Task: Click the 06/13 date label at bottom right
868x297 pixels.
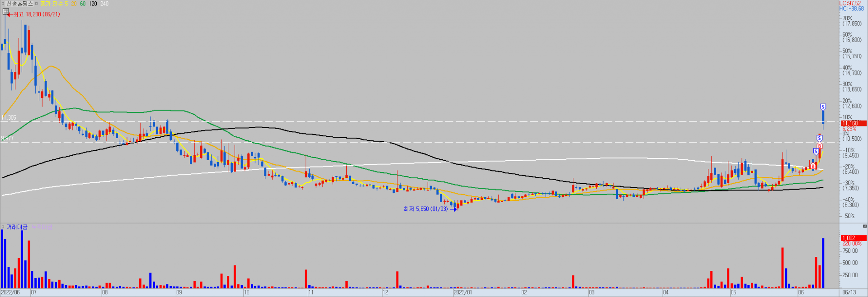Action: 849,292
